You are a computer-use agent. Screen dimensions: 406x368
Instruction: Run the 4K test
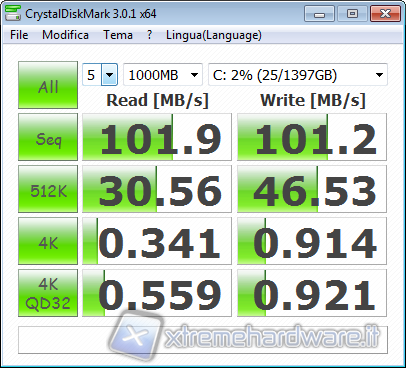click(48, 241)
